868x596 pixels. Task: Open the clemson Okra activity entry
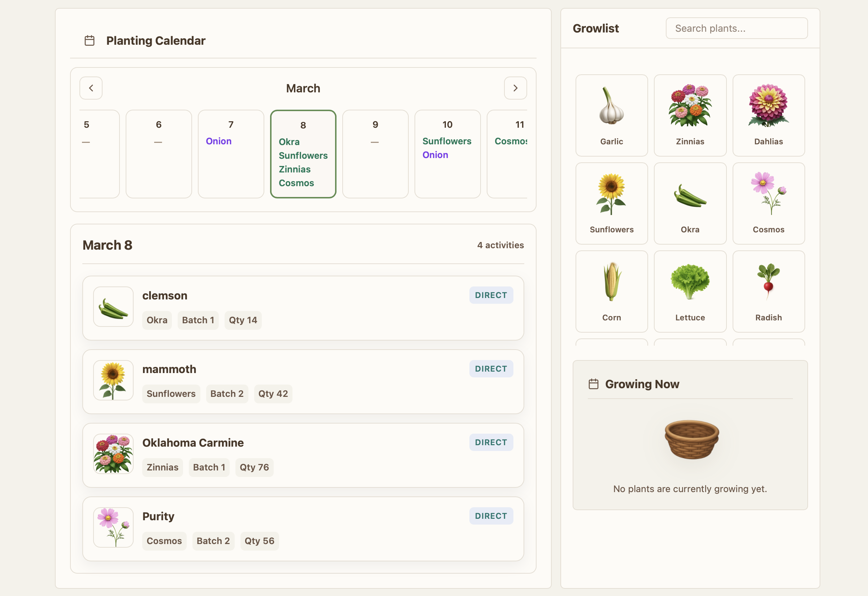click(303, 308)
